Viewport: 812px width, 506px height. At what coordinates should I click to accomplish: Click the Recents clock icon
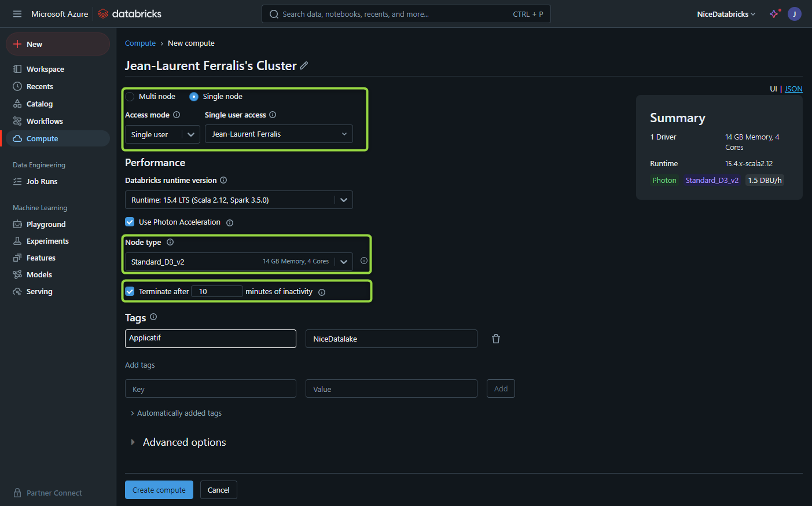(x=17, y=86)
